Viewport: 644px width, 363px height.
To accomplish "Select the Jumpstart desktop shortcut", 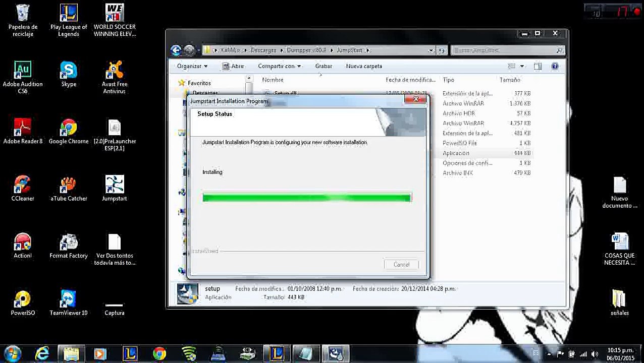I will click(115, 189).
